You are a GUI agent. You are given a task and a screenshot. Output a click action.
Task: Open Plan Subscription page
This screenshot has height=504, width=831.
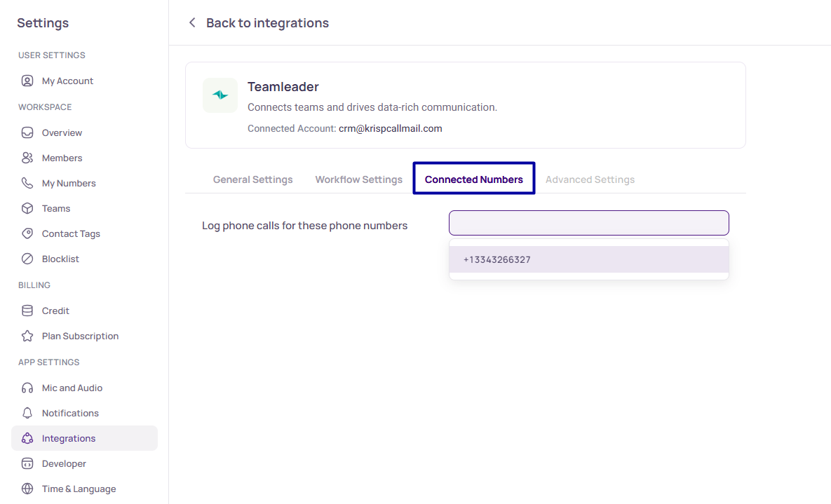(x=80, y=336)
